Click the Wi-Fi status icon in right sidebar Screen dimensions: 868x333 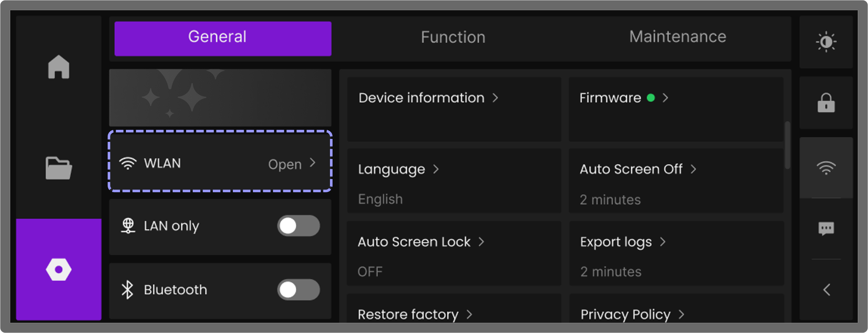pos(826,168)
